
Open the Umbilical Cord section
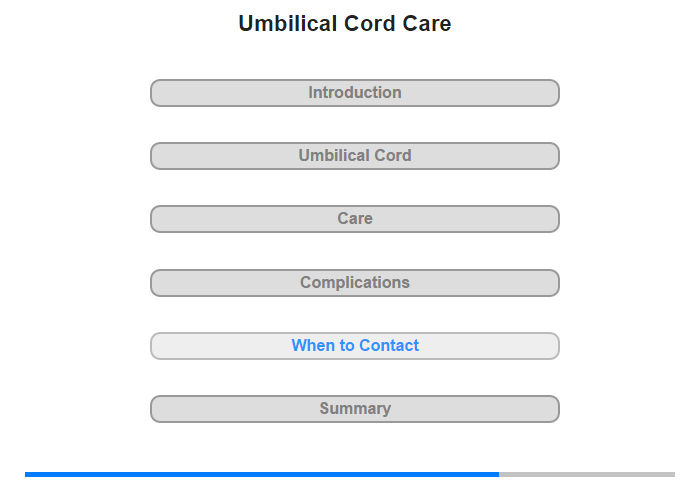354,156
